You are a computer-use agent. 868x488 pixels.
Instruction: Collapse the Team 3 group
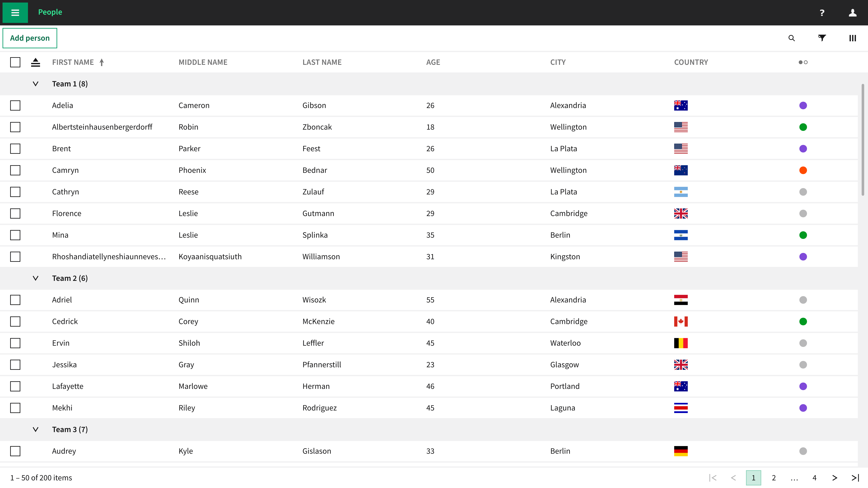[35, 429]
